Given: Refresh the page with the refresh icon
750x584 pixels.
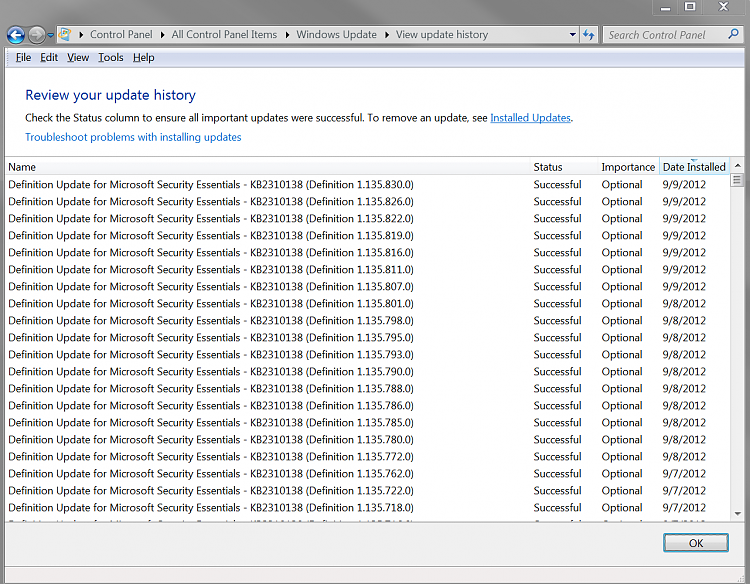Looking at the screenshot, I should coord(589,34).
